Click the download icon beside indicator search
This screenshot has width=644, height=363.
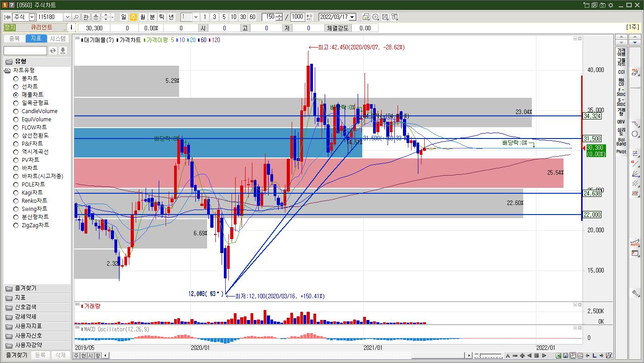(63, 51)
